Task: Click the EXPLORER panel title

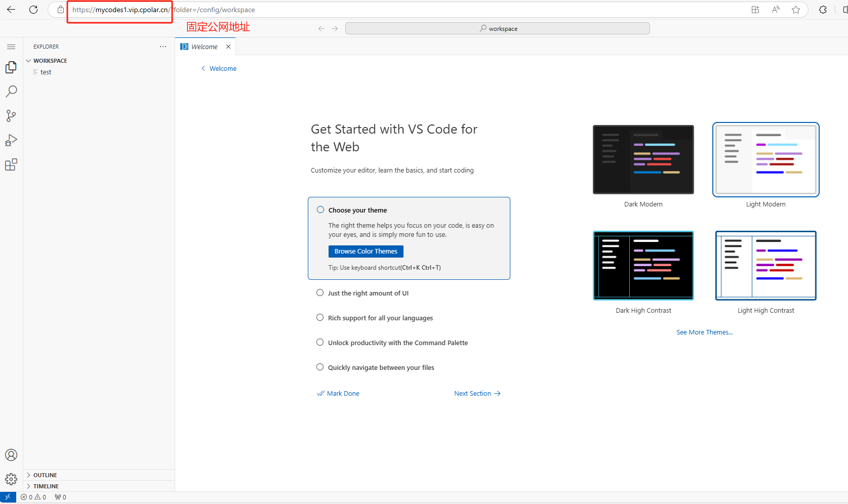Action: click(x=46, y=47)
